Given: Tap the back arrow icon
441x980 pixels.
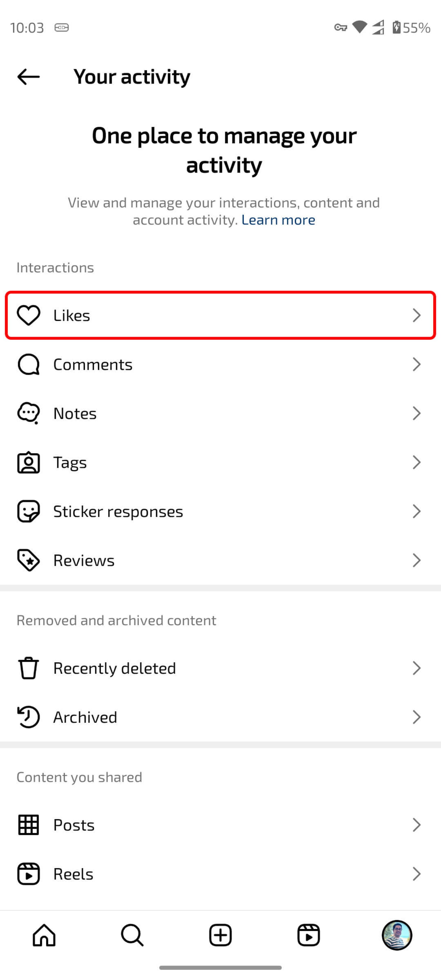Looking at the screenshot, I should 28,77.
